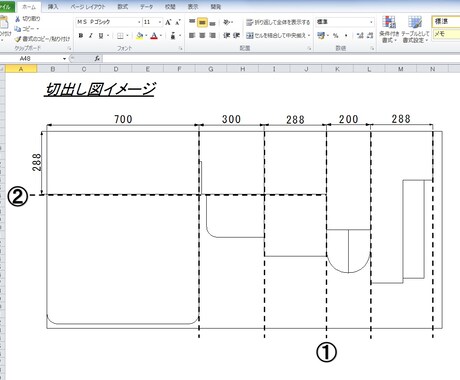Click into the formula bar input

[281, 59]
